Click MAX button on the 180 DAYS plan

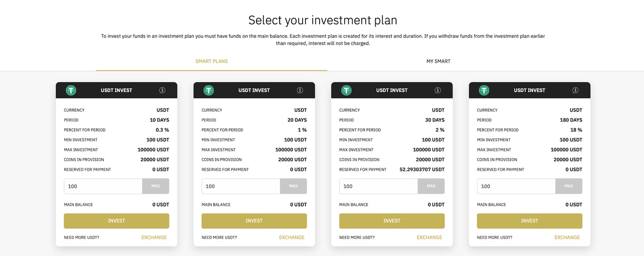click(569, 186)
